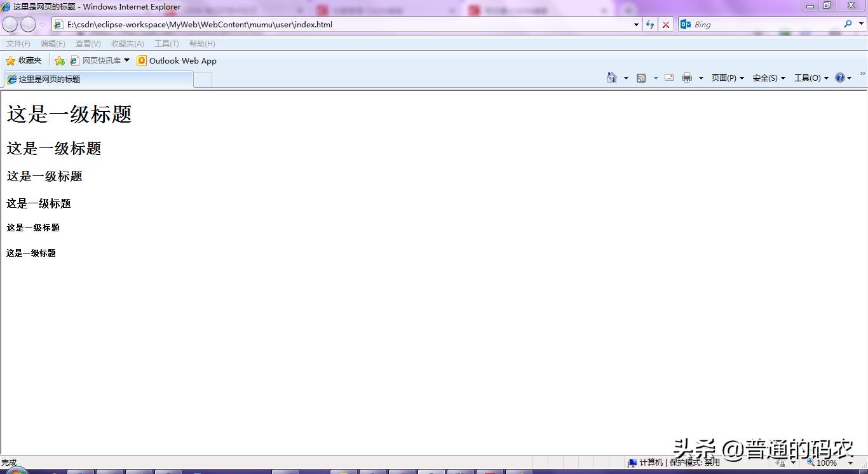Expand the RSS feeds dropdown arrow

pos(656,78)
